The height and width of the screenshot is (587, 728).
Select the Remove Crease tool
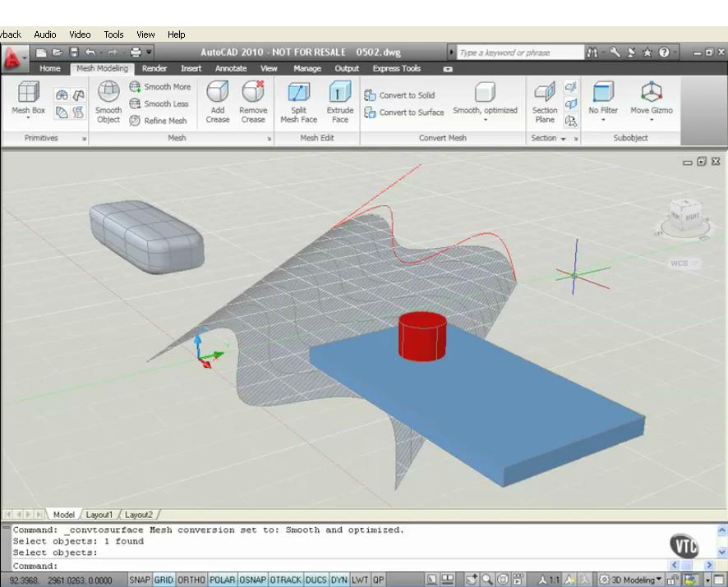click(253, 102)
